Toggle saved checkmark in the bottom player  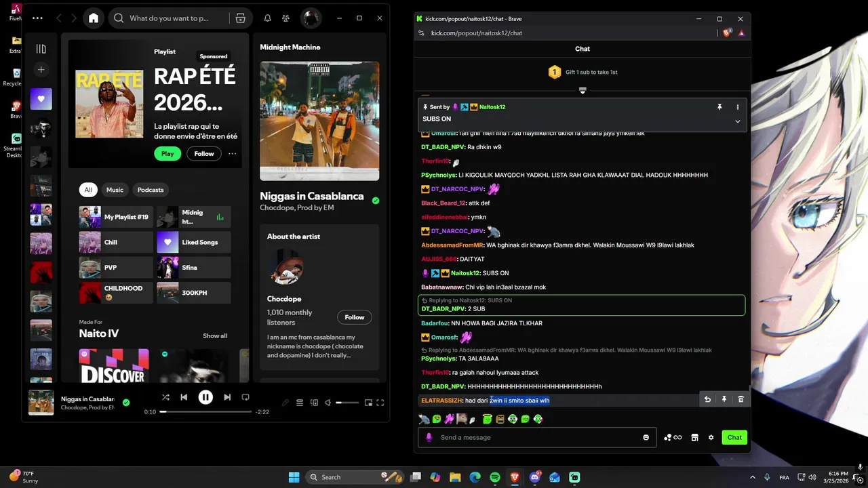click(126, 403)
